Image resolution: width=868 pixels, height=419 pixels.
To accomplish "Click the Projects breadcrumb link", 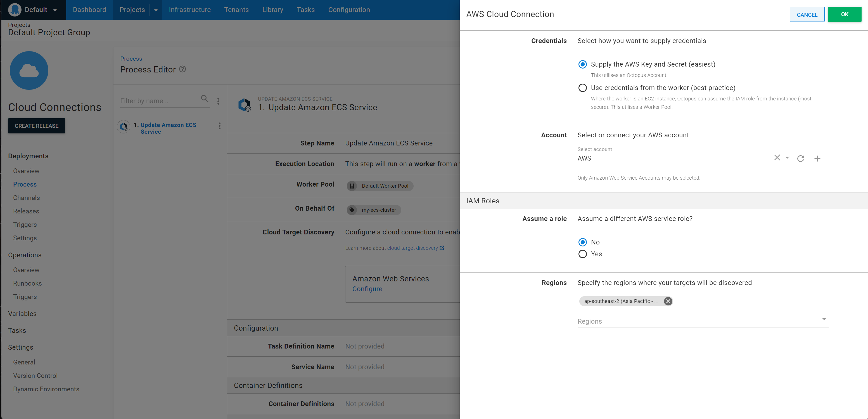I will click(19, 25).
